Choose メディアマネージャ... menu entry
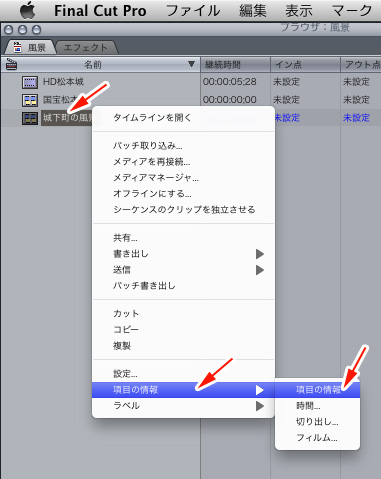This screenshot has height=479, width=381. [183, 178]
